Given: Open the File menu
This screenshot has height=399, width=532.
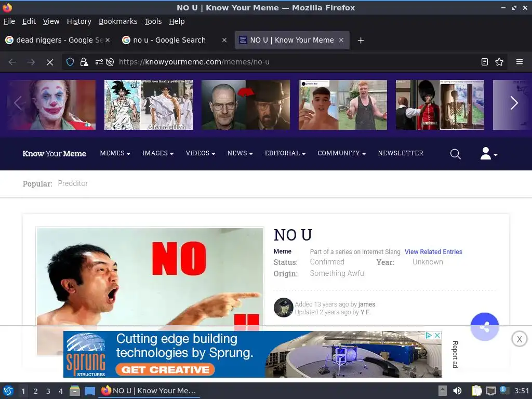Looking at the screenshot, I should click(x=9, y=21).
